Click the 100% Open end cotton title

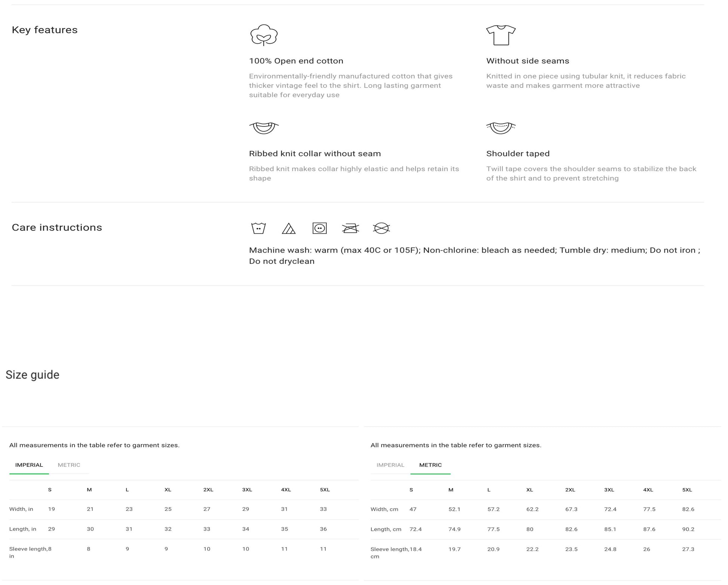point(296,61)
